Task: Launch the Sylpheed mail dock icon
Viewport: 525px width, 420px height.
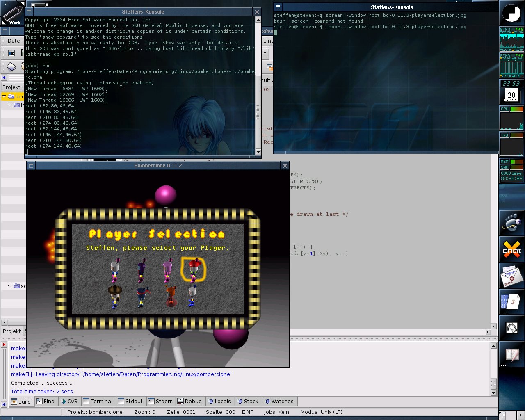Action: [x=511, y=276]
